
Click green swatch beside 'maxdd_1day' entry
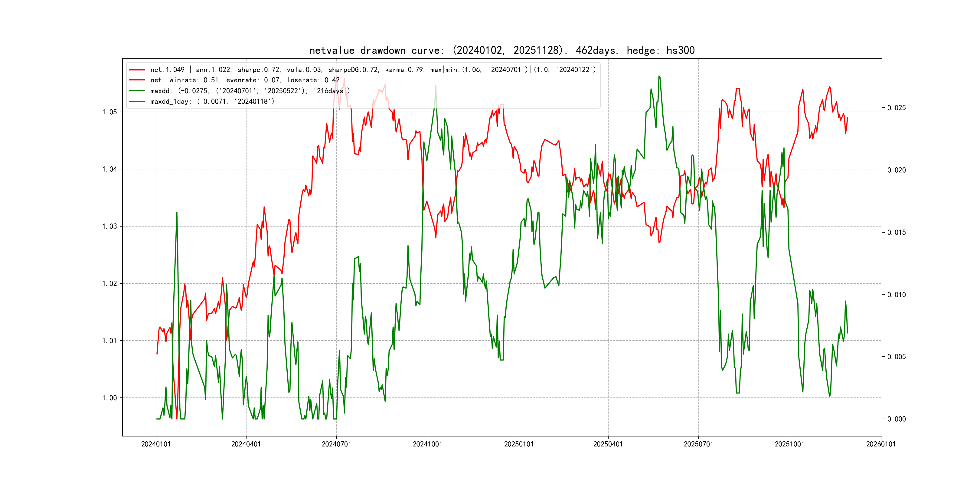point(137,102)
